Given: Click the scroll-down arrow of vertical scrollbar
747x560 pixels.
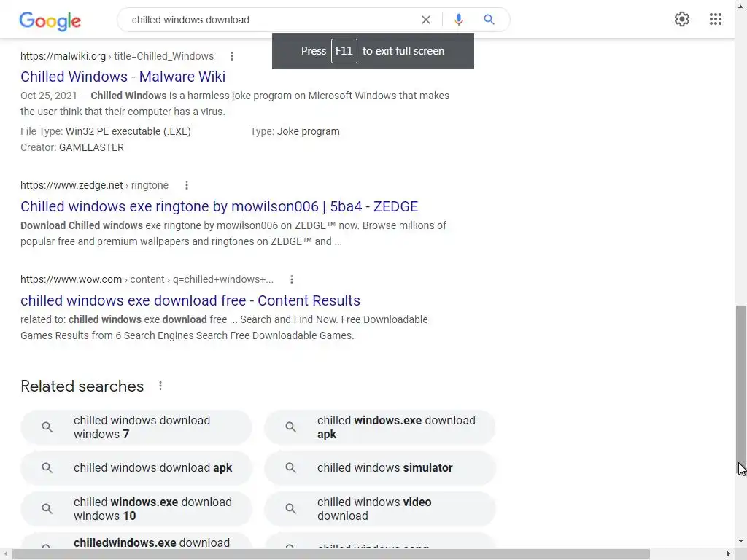Looking at the screenshot, I should [x=741, y=541].
